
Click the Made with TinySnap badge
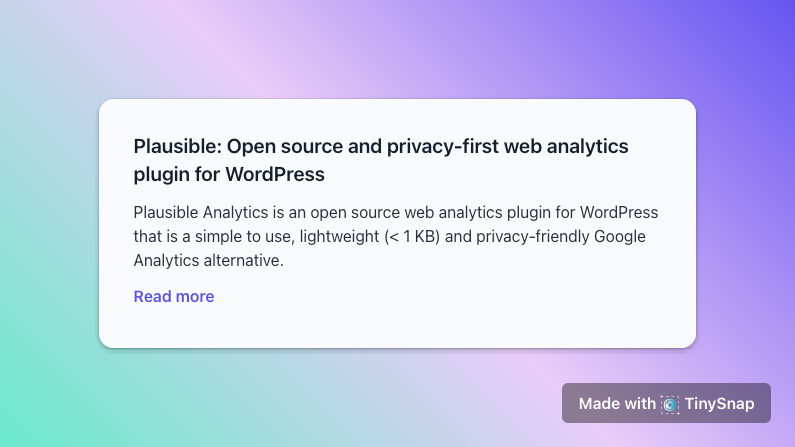coord(666,403)
